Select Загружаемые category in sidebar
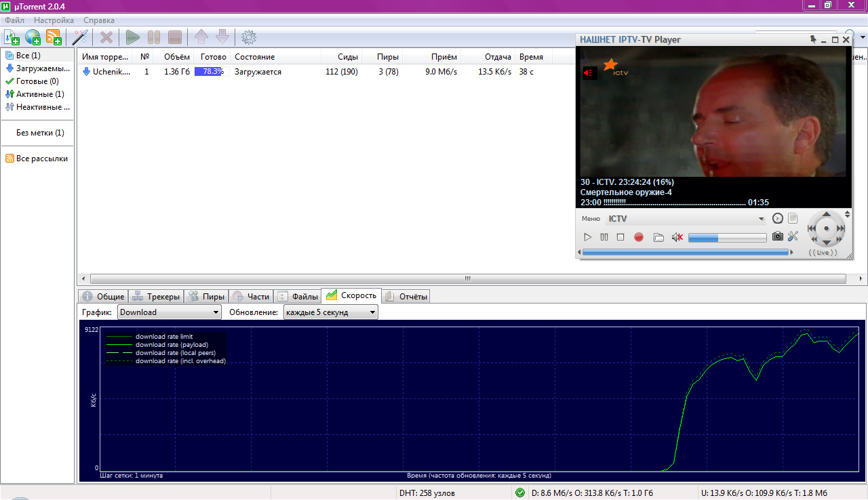This screenshot has width=868, height=500. pyautogui.click(x=37, y=68)
